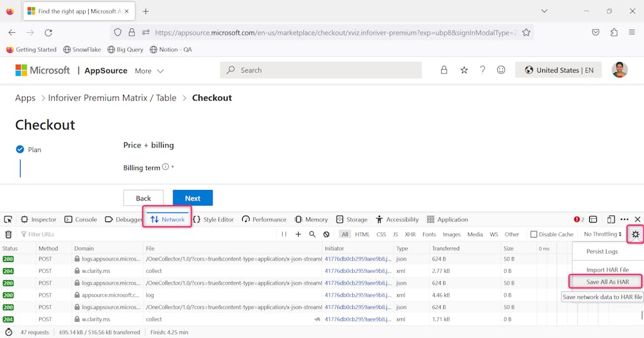Show the devtools error count badge
644x338 pixels.
coord(579,220)
